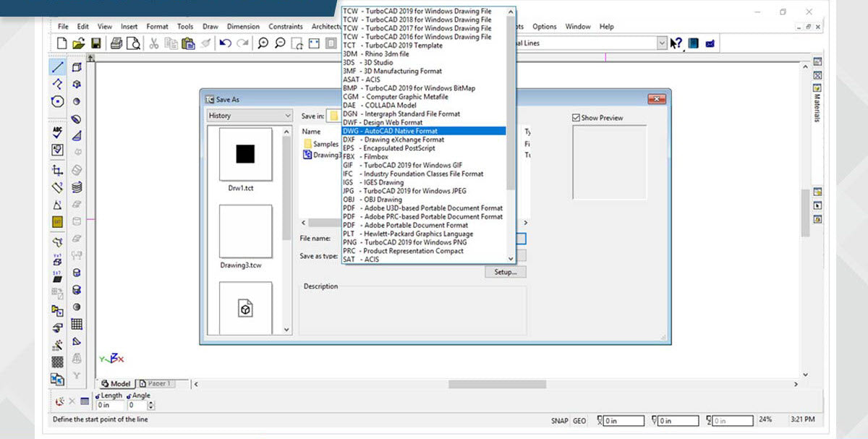Switch to the Model tab
Screen dimensions: 868x439
[116, 383]
